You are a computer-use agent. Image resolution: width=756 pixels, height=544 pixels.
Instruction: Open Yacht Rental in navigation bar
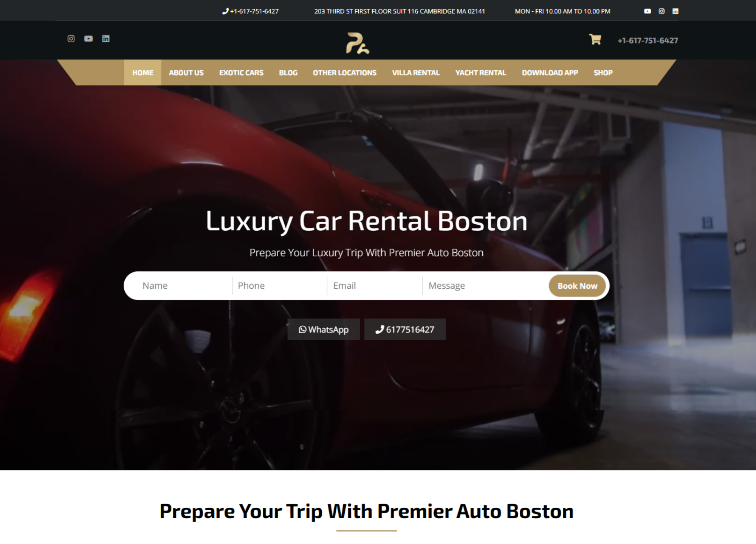click(480, 73)
